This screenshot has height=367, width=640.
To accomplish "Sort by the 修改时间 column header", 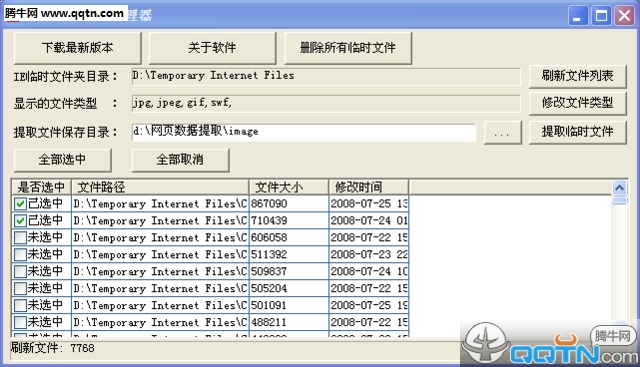I will (x=368, y=187).
